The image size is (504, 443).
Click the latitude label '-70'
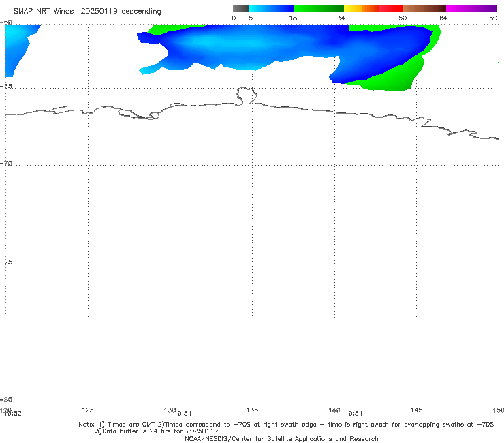coord(6,164)
